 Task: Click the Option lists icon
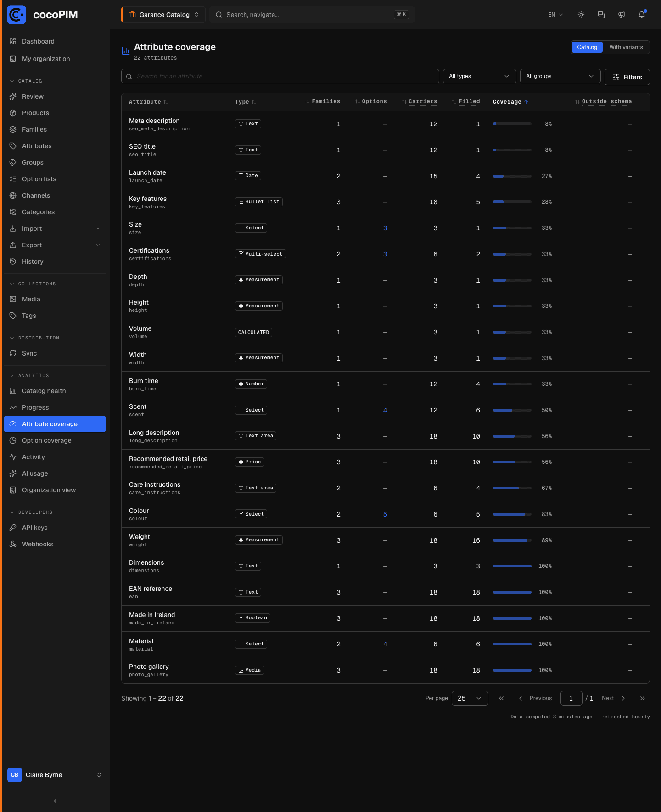[13, 179]
